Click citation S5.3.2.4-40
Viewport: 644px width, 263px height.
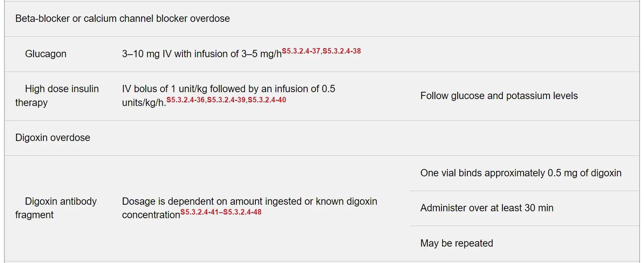point(267,100)
